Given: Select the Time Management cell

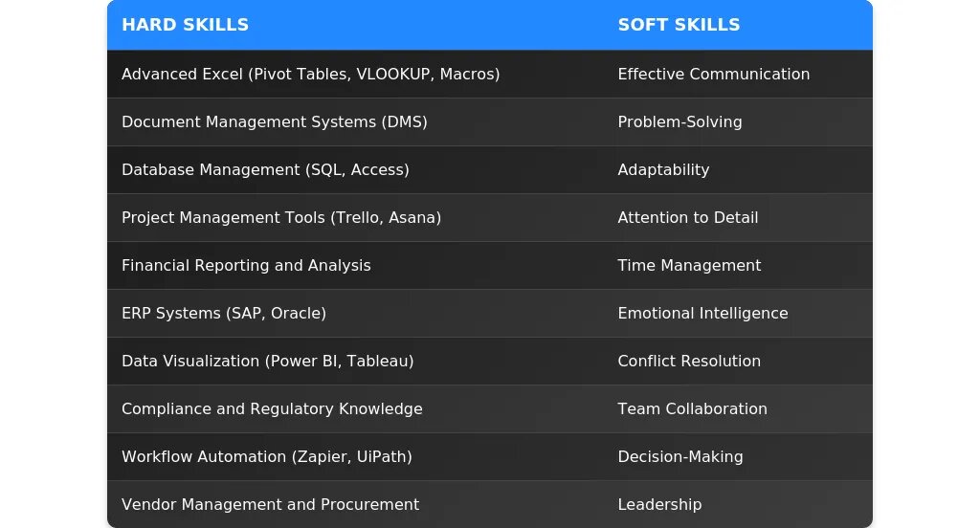Looking at the screenshot, I should [689, 265].
